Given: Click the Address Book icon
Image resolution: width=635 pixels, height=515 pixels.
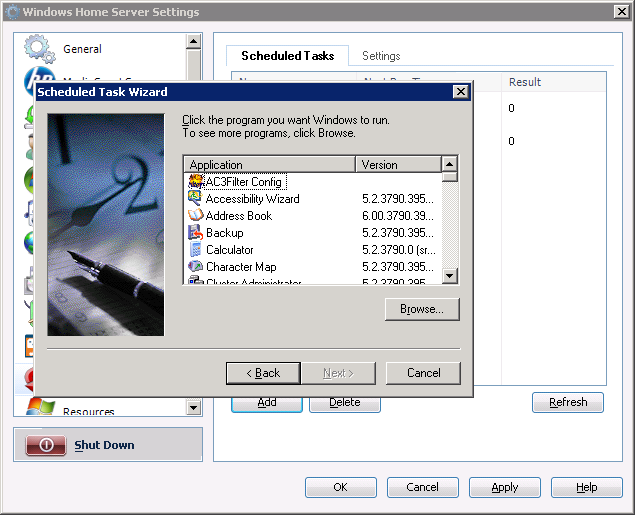Looking at the screenshot, I should coord(195,215).
